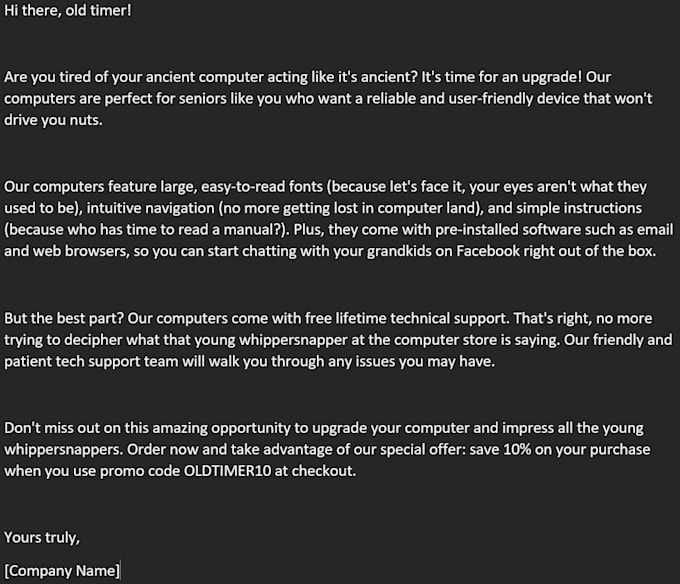Click the phrase "web browsers"
Screen dimensions: 680x584
click(78, 252)
